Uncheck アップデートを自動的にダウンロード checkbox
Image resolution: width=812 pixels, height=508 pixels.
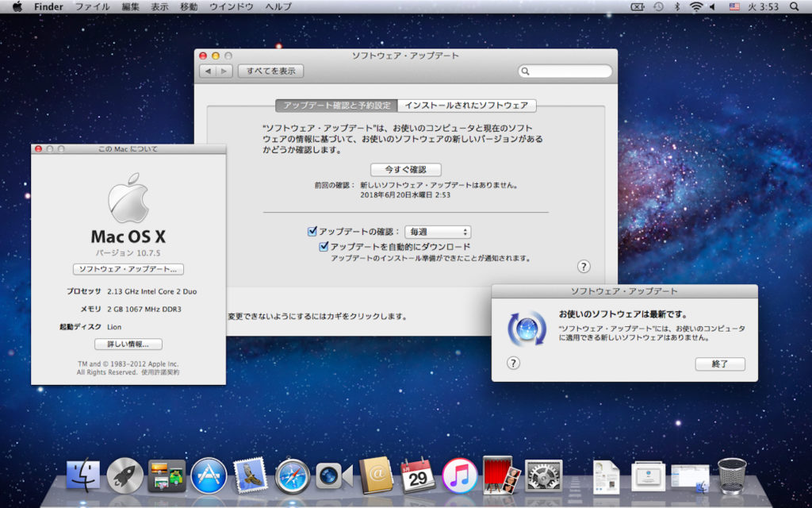(324, 247)
